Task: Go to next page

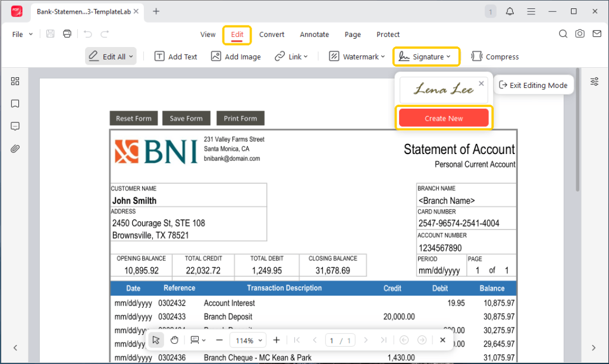Action: point(366,340)
